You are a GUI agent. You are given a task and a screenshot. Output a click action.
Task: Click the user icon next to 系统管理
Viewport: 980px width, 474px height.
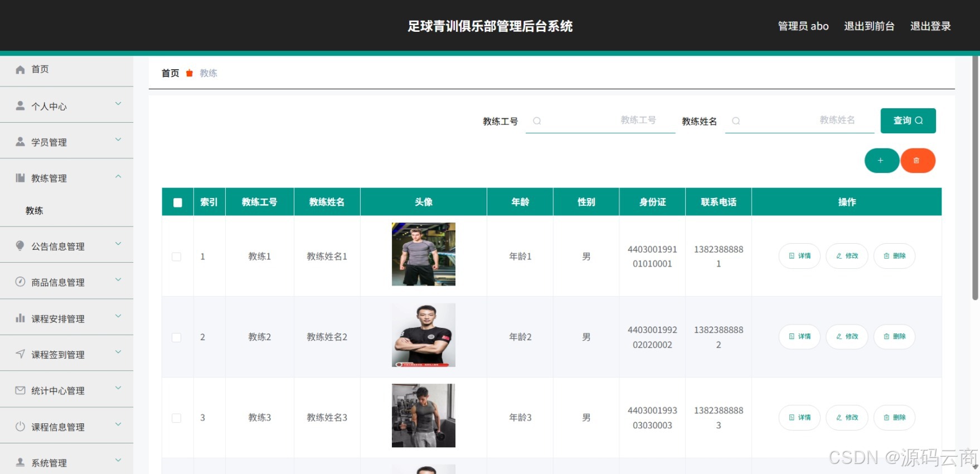20,462
